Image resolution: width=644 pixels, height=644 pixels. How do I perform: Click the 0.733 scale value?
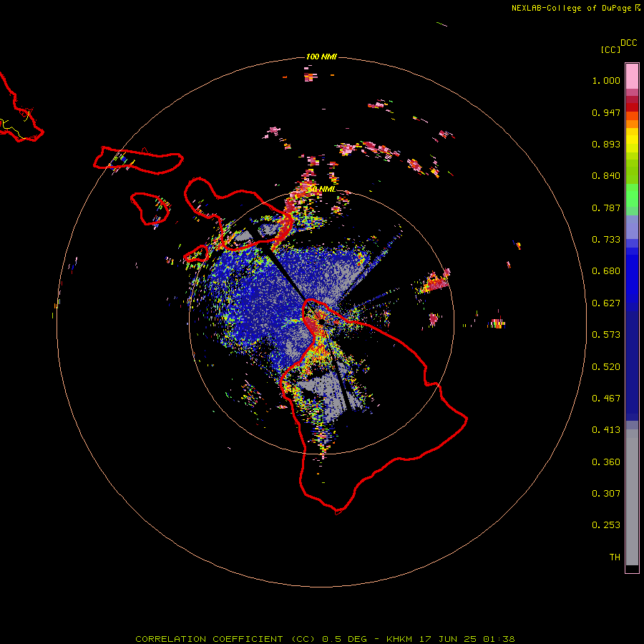(606, 240)
